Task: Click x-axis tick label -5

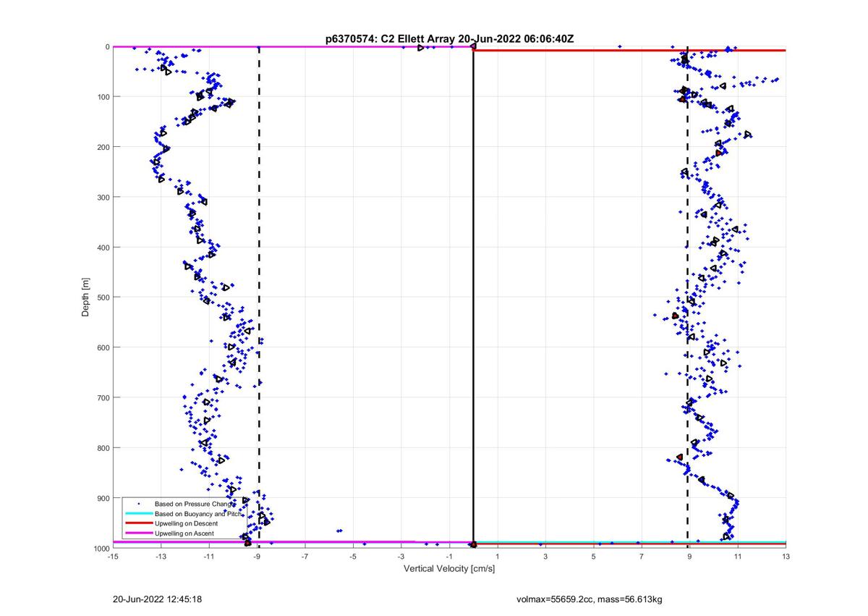Action: (x=353, y=557)
